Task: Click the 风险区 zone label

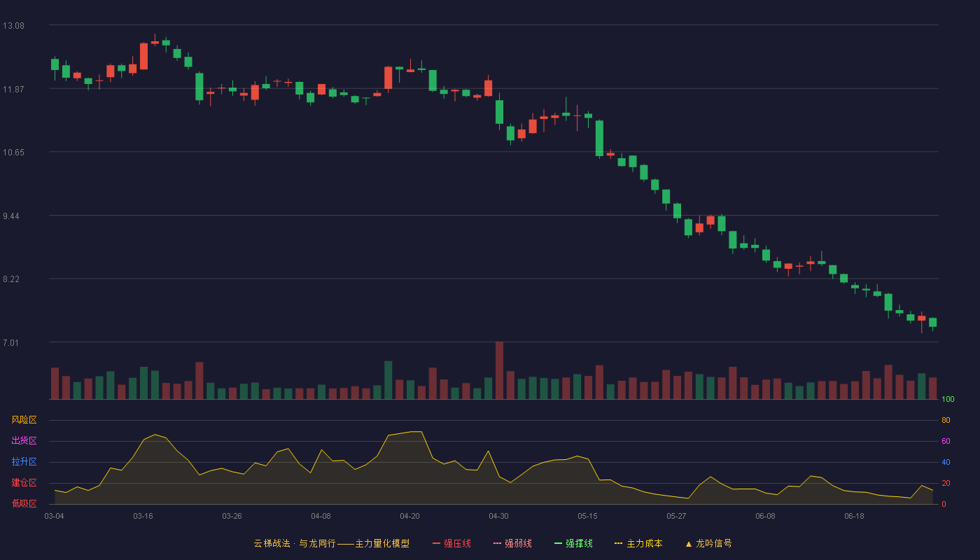Action: pos(24,420)
